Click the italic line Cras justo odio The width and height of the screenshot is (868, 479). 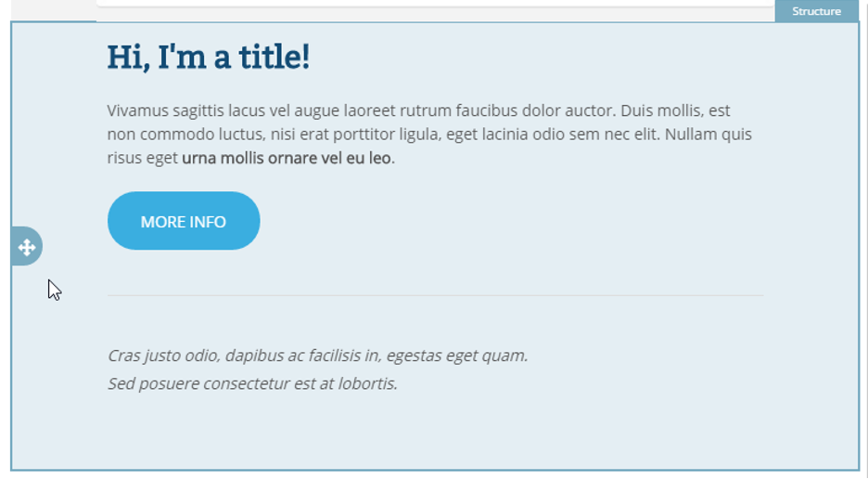[x=318, y=356]
